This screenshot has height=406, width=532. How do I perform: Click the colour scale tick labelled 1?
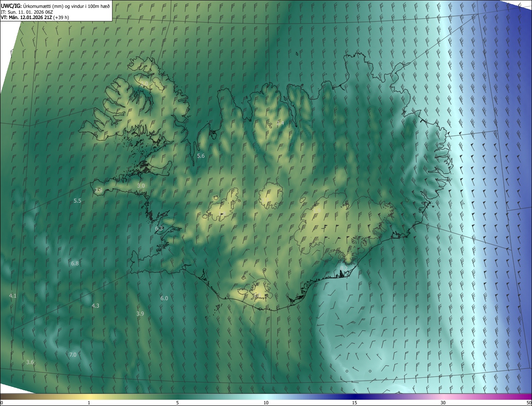click(x=89, y=403)
